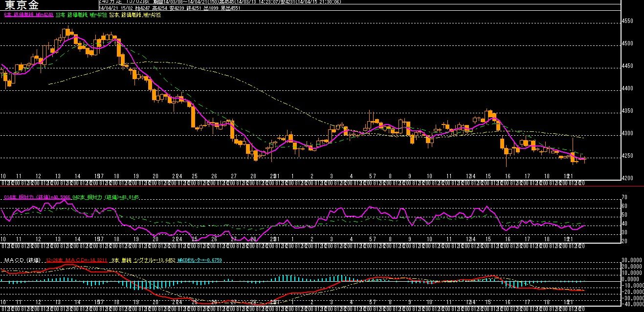Select the MACDオシレーター=-0.6759 legend
This screenshot has height=312, width=644.
(x=199, y=260)
